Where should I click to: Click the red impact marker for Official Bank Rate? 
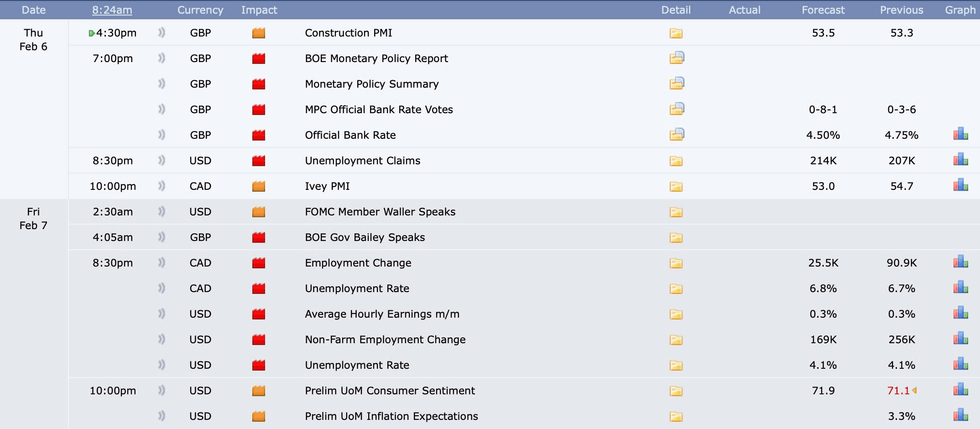click(x=259, y=135)
